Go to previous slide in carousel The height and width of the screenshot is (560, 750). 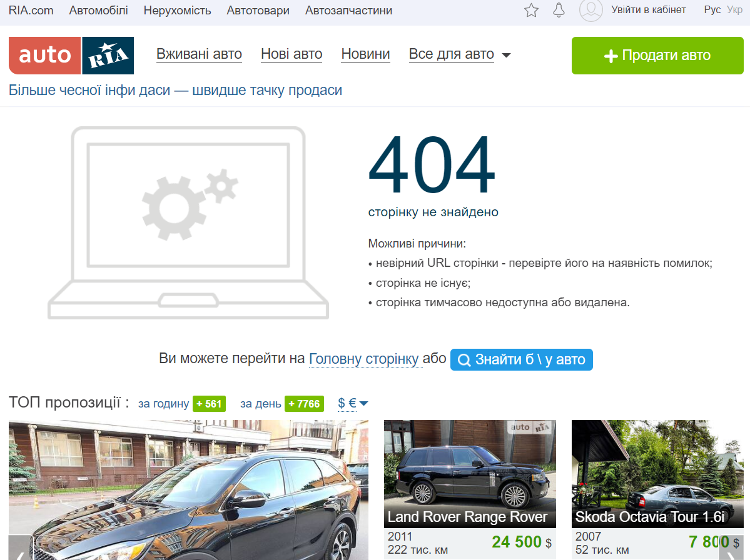coord(19,551)
